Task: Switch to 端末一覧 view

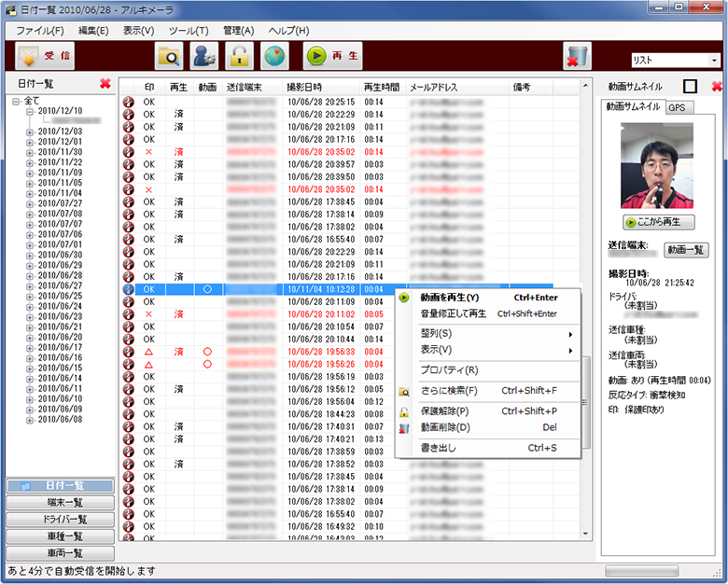Action: tap(61, 502)
